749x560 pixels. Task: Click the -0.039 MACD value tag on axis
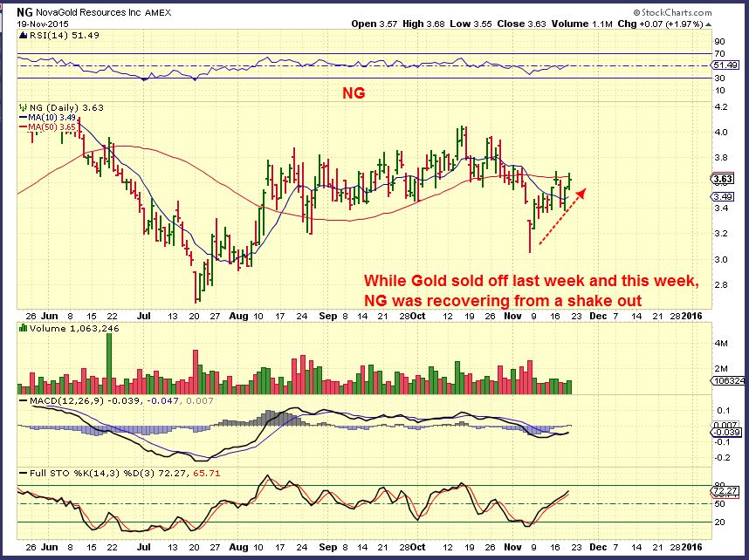click(726, 433)
